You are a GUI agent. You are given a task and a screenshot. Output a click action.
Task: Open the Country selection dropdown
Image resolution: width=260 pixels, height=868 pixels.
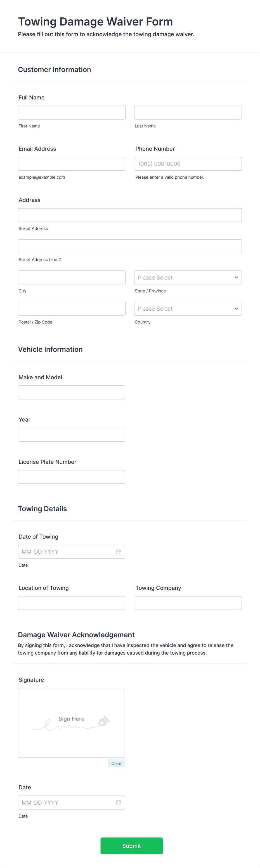188,308
